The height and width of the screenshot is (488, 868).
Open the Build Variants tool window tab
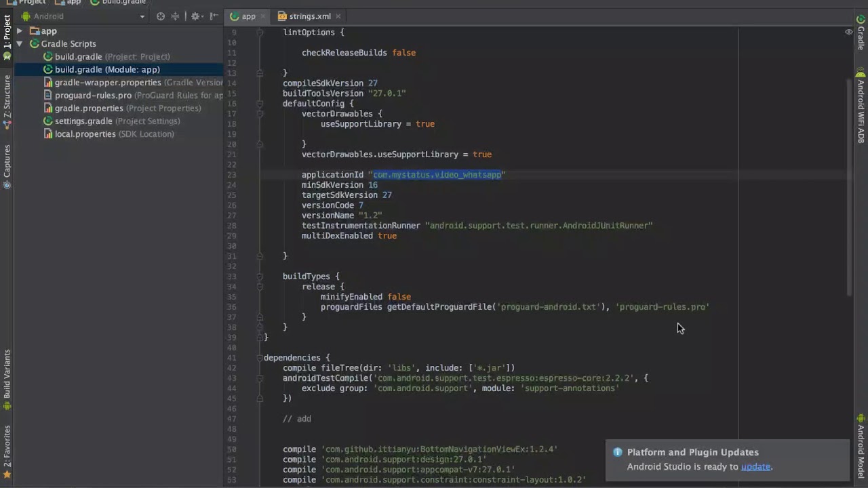(7, 380)
